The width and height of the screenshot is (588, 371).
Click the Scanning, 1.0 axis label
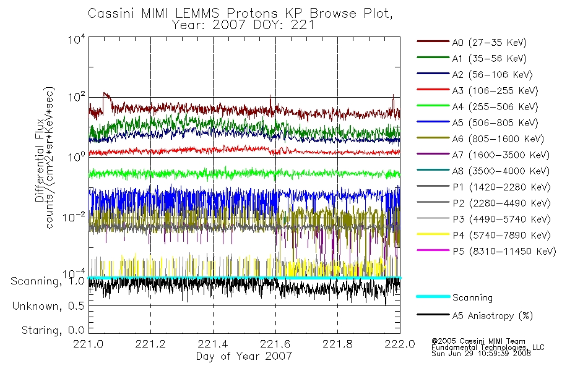(48, 281)
